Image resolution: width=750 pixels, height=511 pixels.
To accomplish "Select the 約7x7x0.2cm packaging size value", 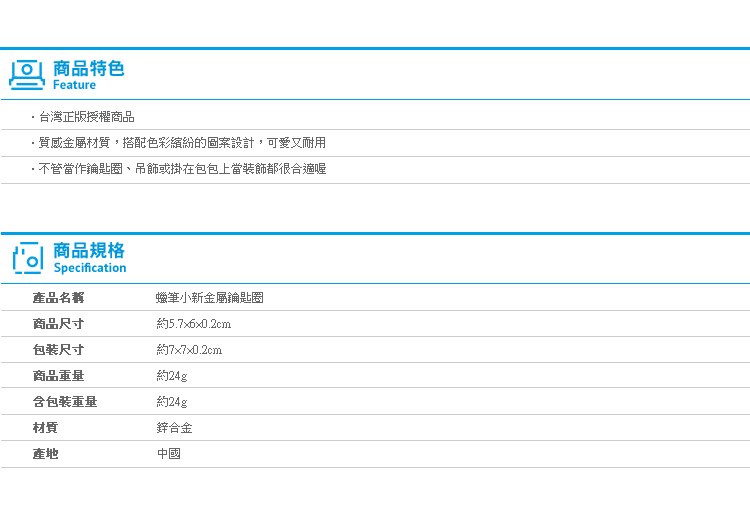I will (x=189, y=350).
